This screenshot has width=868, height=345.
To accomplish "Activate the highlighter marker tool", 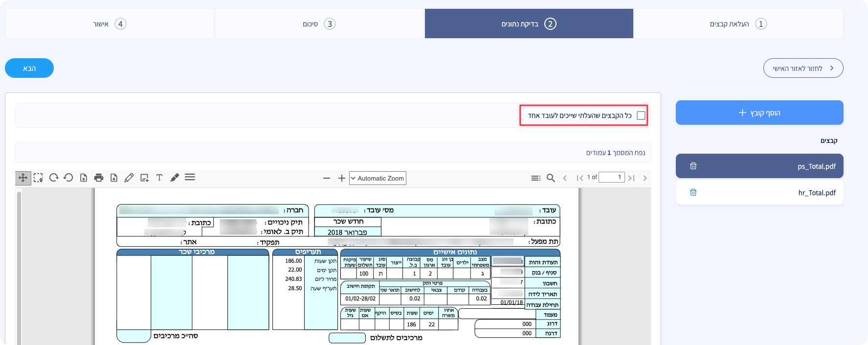I will (x=175, y=178).
